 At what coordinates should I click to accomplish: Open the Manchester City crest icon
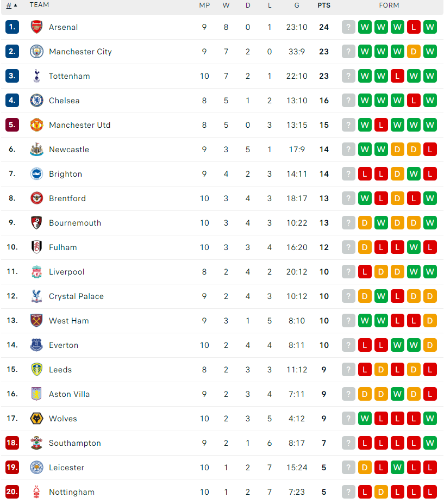[x=36, y=52]
